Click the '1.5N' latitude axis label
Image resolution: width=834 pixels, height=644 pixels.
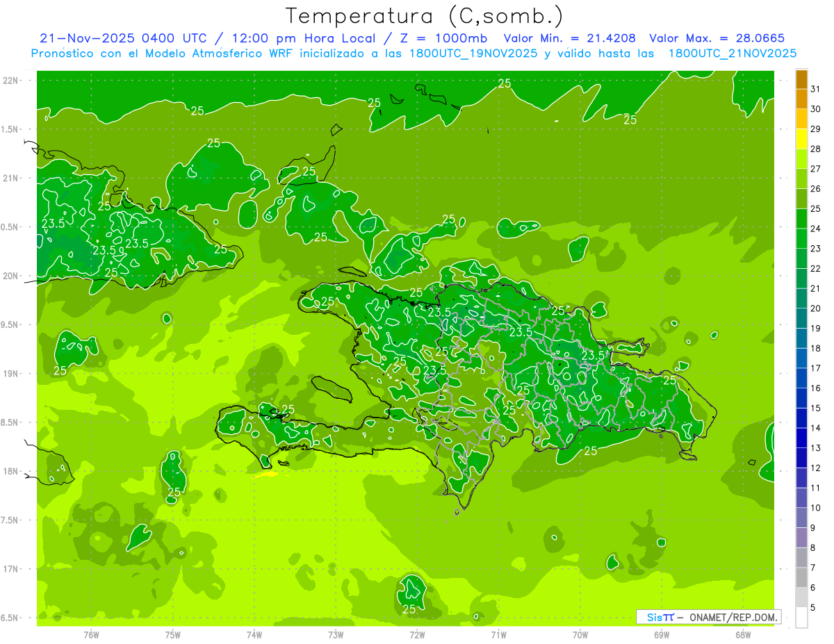(x=9, y=129)
